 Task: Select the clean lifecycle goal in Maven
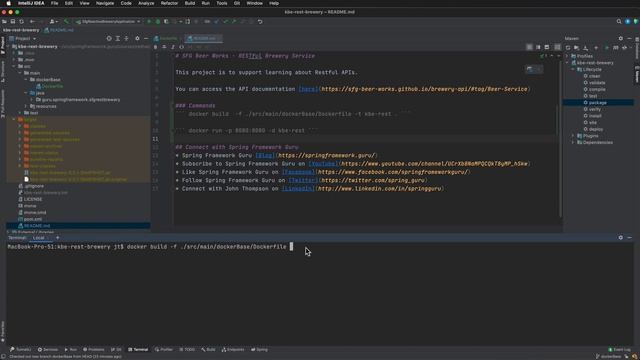coord(594,76)
